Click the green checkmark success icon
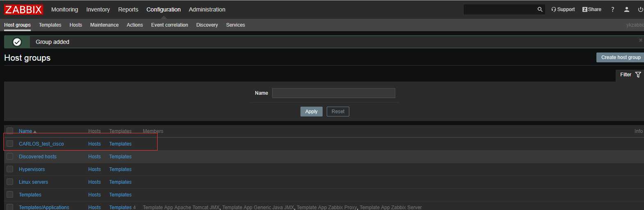Screen dimensions: 644x210 tap(17, 42)
